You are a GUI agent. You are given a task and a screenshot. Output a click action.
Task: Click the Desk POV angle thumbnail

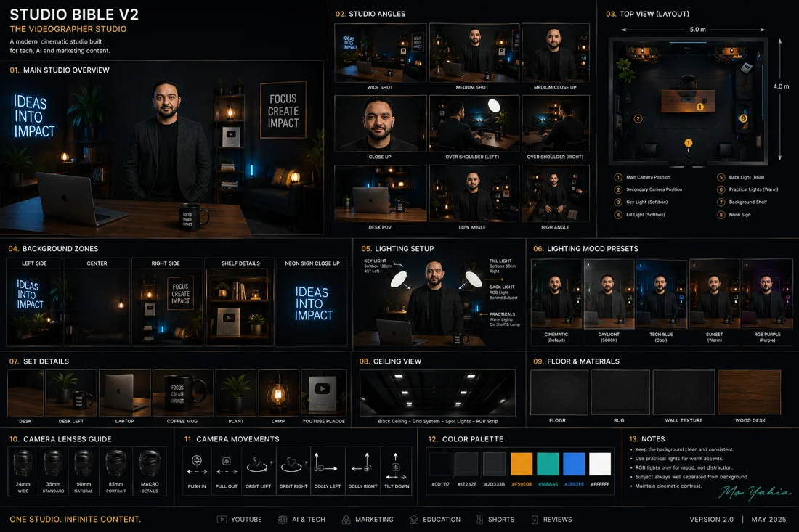coord(380,194)
